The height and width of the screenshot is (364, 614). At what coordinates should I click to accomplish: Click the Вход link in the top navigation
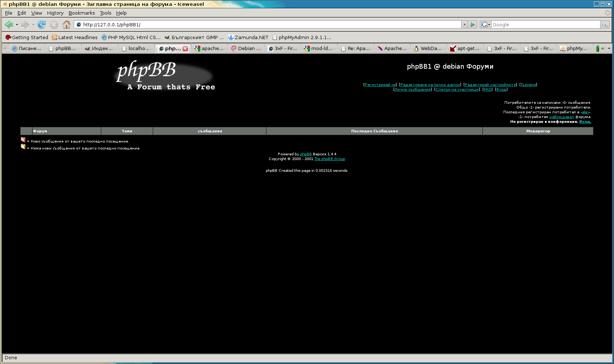click(501, 90)
